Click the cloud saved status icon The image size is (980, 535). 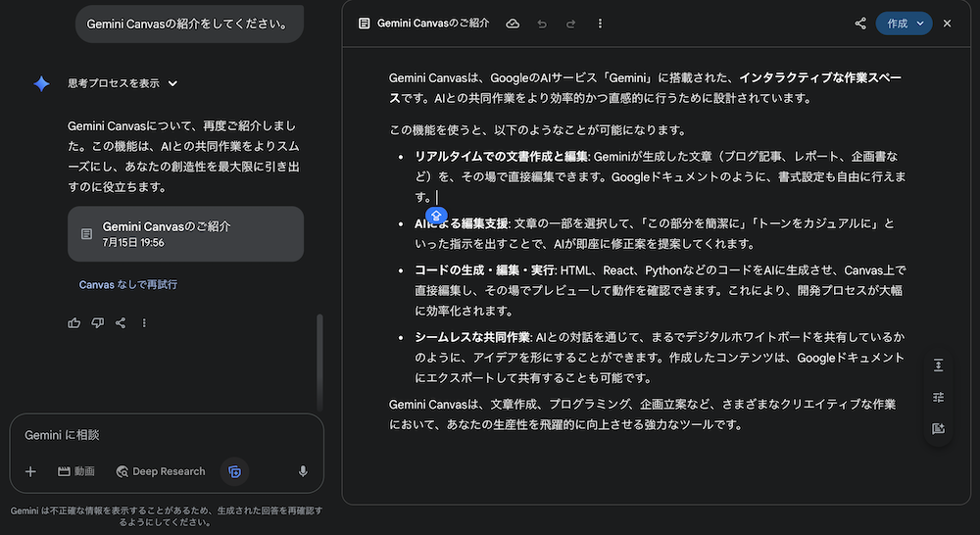513,24
